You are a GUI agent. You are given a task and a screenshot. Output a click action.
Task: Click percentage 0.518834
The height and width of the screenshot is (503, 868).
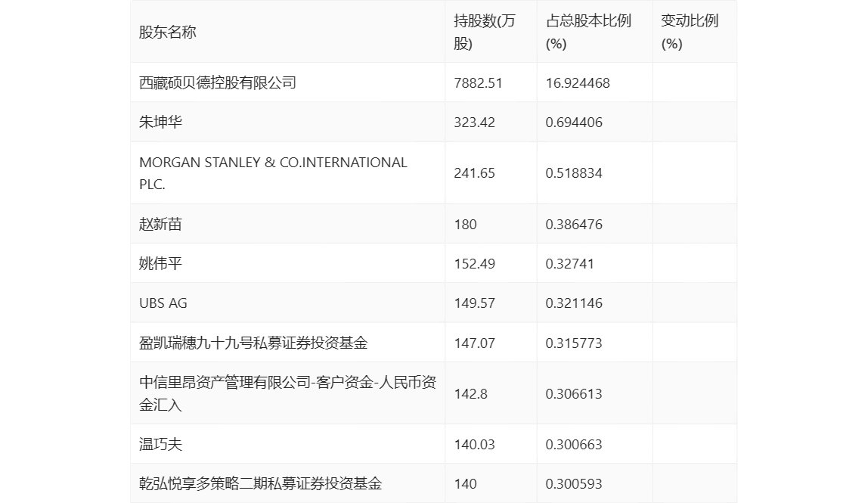[x=573, y=173]
